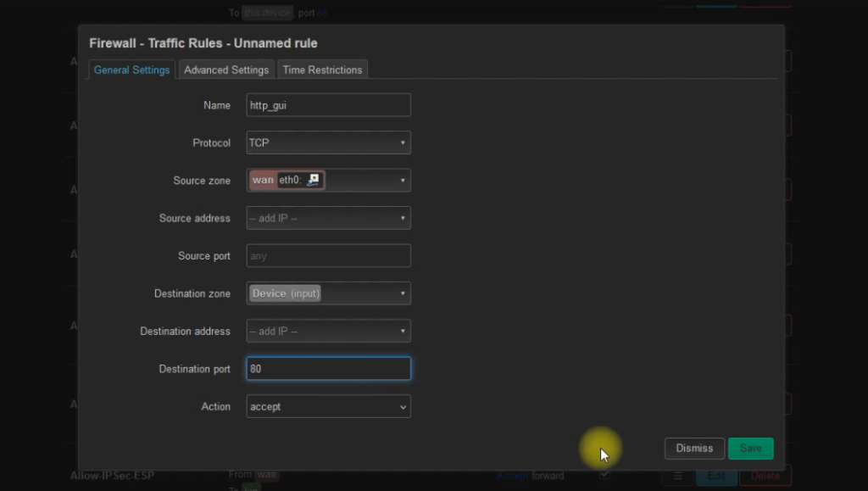Click the sort handle icon on Allow-IPSec-ESP row
The width and height of the screenshot is (868, 491).
pos(678,476)
